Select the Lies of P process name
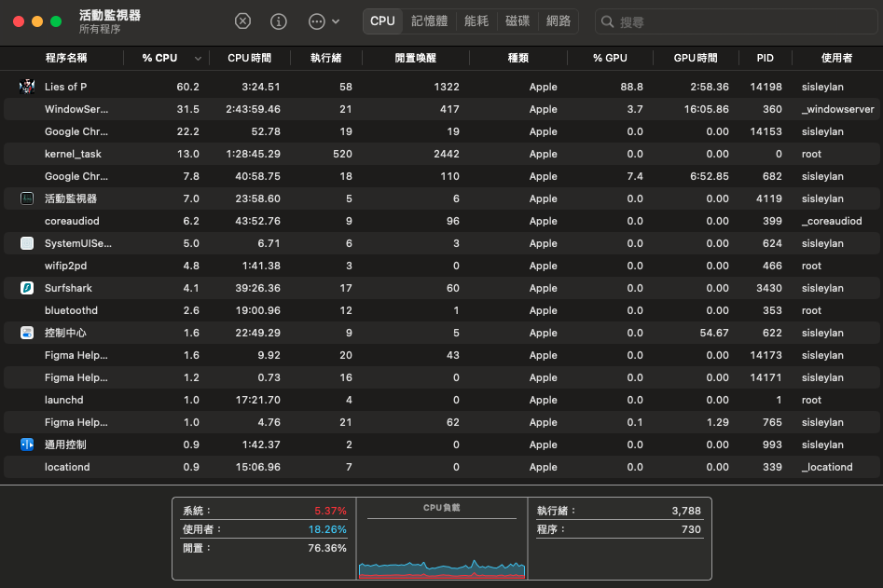Screen dimensions: 883x588 (66, 87)
